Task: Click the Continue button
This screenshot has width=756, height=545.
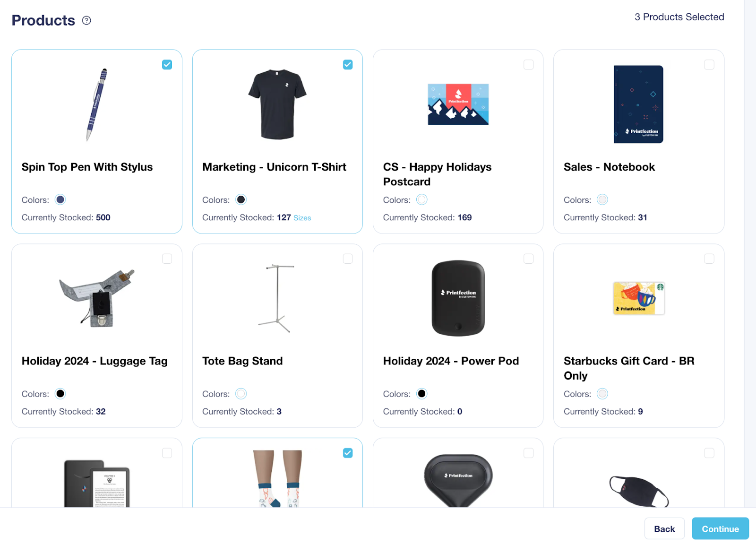Action: [x=720, y=528]
